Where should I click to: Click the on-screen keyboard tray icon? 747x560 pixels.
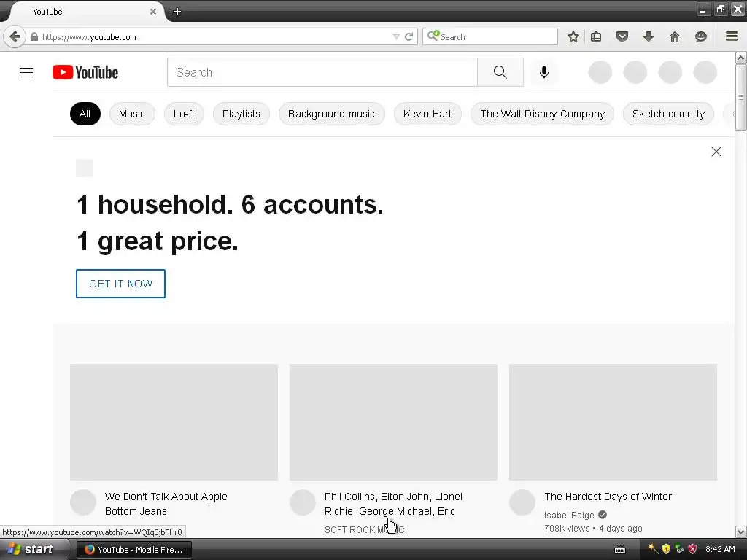coord(620,550)
